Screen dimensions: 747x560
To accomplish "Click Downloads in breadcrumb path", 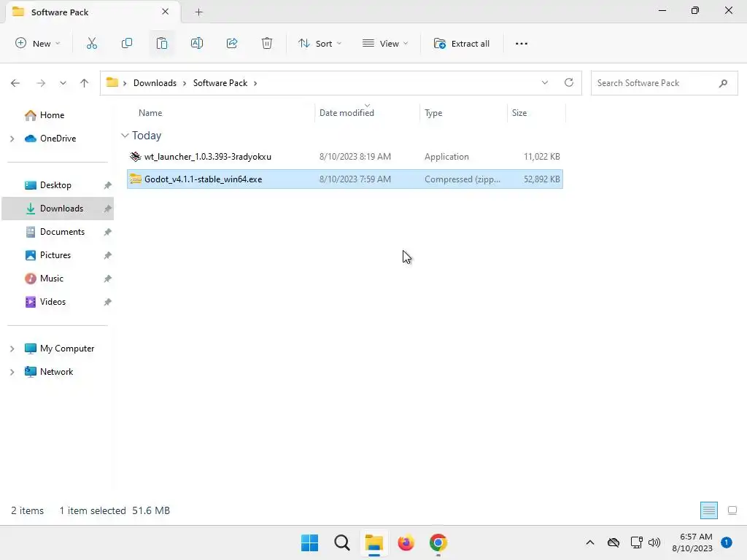I will (x=155, y=83).
